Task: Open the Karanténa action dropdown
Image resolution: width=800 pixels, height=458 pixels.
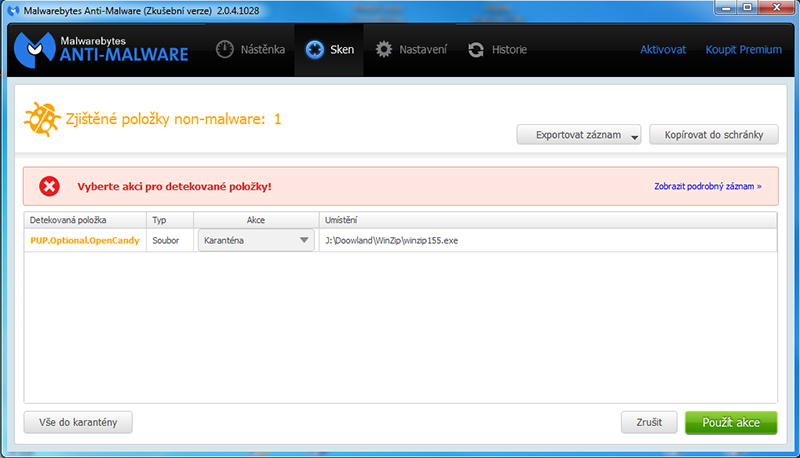Action: point(256,241)
